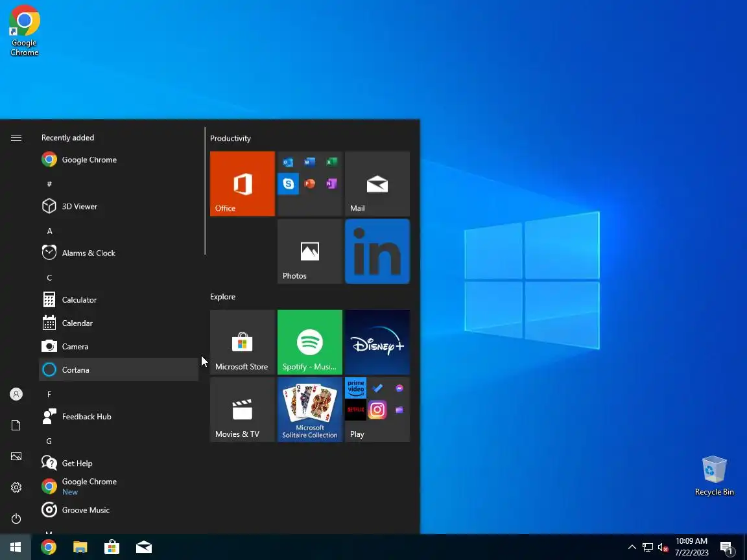Open the Get Help app

(118, 463)
